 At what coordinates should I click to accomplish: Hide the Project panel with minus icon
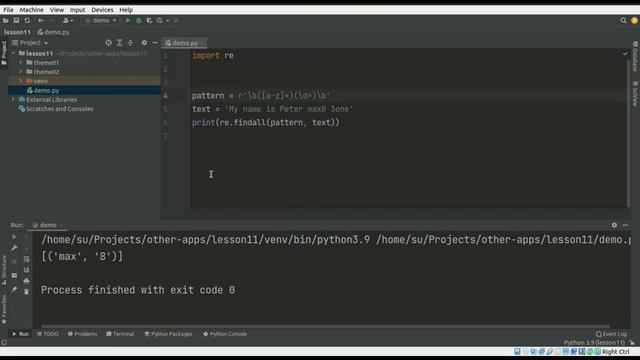[x=155, y=42]
